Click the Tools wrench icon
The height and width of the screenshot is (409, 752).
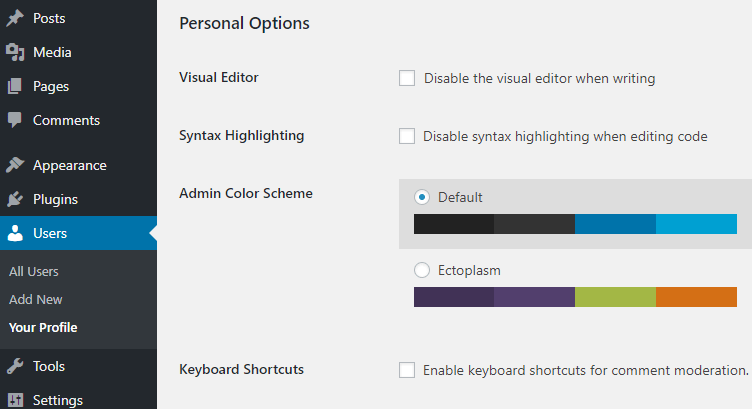tap(15, 366)
